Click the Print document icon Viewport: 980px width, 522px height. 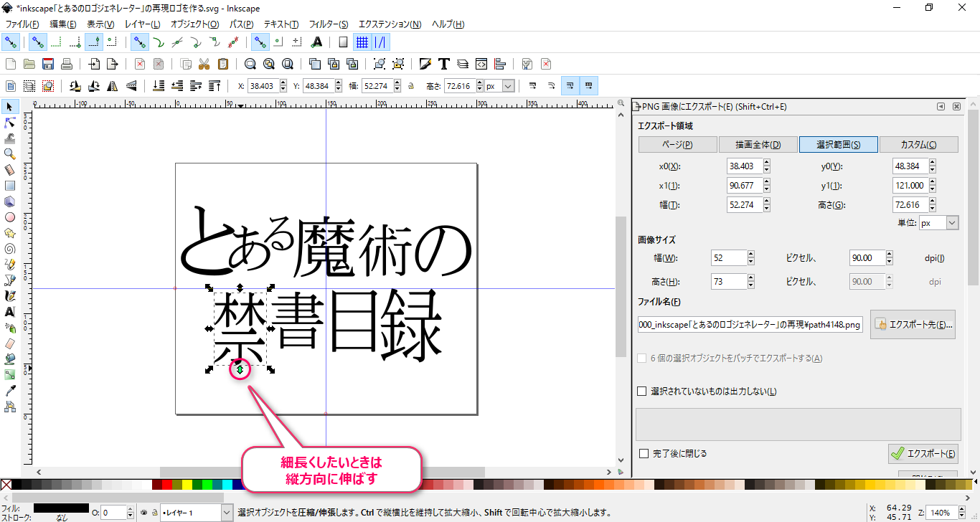(67, 64)
